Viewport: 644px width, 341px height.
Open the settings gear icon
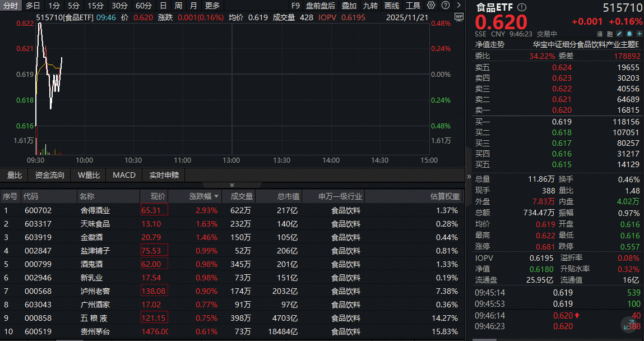431,6
